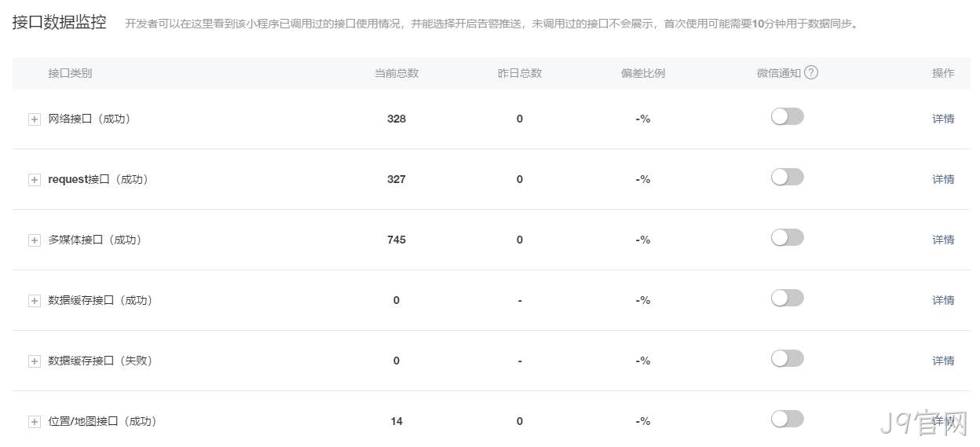Image resolution: width=980 pixels, height=447 pixels.
Task: Open 详情 for 数据缓存接口（成功）
Action: (943, 300)
